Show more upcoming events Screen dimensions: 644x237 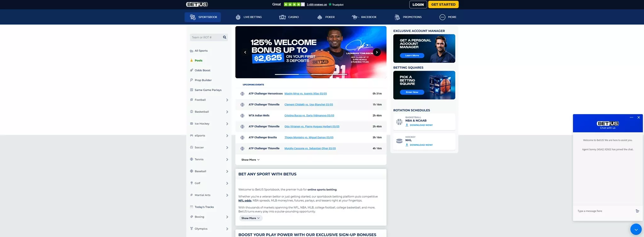click(250, 160)
